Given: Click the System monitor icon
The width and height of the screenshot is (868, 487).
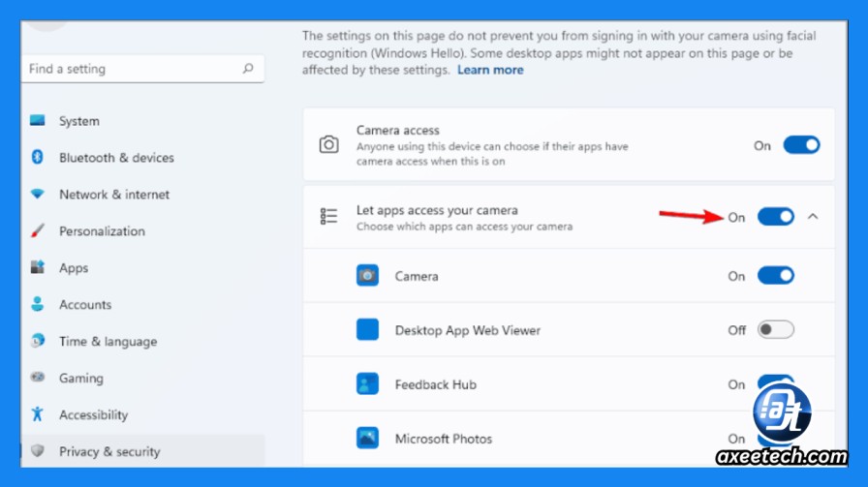Looking at the screenshot, I should [x=37, y=120].
